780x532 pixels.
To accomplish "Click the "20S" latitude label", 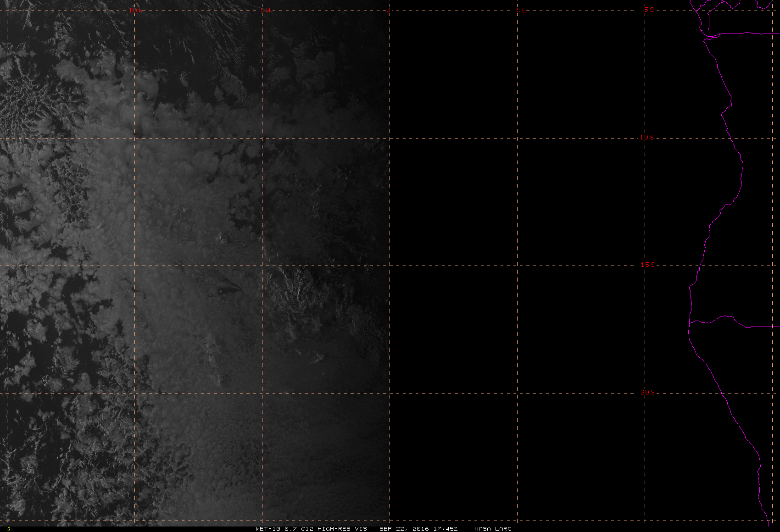I will (647, 392).
